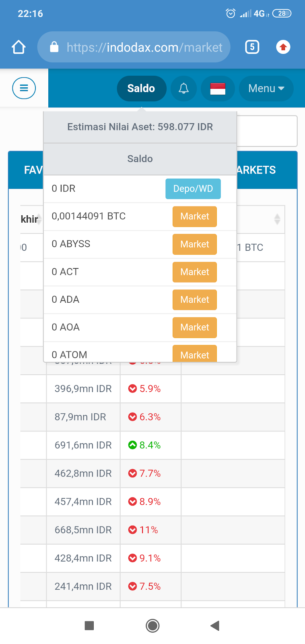Tap the padlock icon in address bar
The image size is (305, 644).
[54, 47]
